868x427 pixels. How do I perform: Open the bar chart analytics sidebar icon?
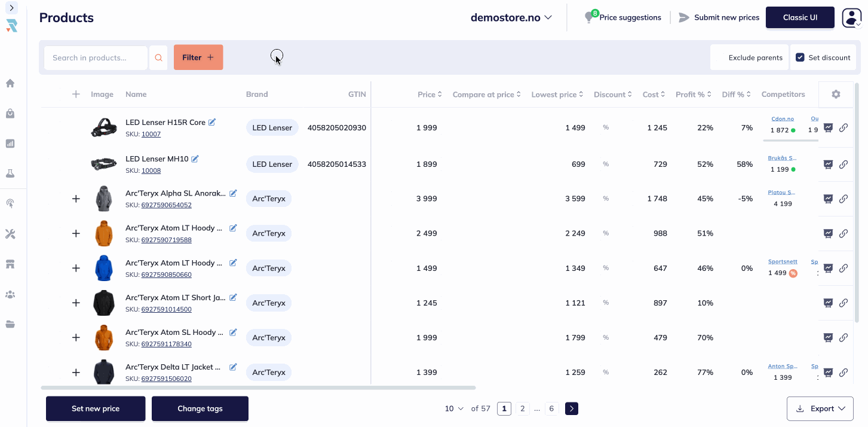[10, 144]
